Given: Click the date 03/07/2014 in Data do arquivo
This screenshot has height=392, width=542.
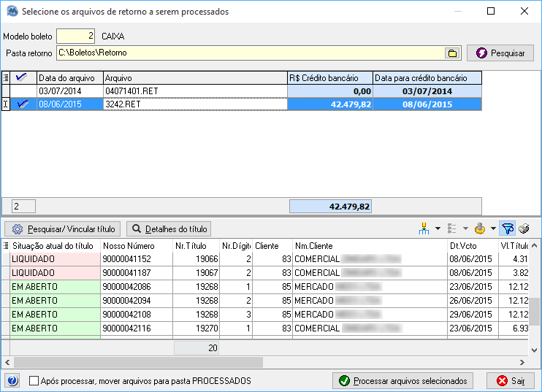Looking at the screenshot, I should tap(60, 91).
